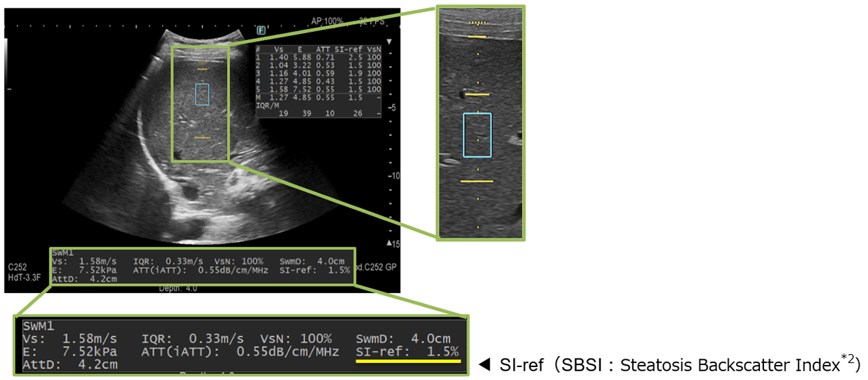Click the C252 probe label at bottom left

coord(18,267)
